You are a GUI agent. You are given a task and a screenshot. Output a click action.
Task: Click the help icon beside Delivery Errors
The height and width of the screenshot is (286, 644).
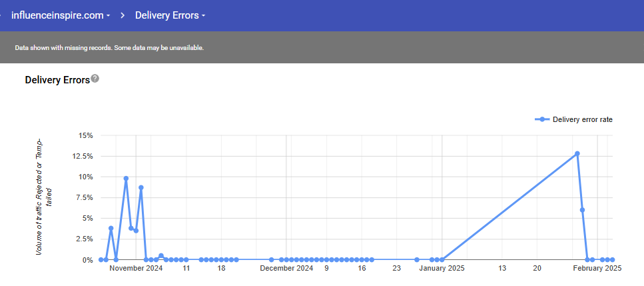point(95,79)
